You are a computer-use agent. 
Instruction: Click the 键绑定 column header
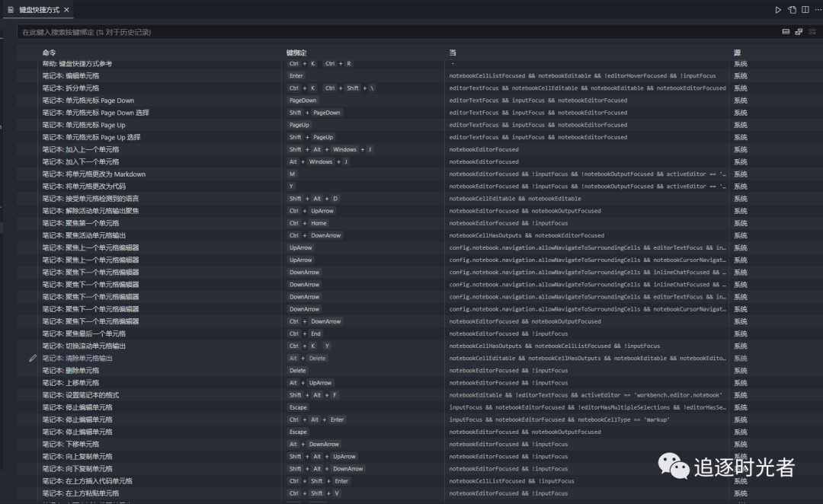coord(296,53)
